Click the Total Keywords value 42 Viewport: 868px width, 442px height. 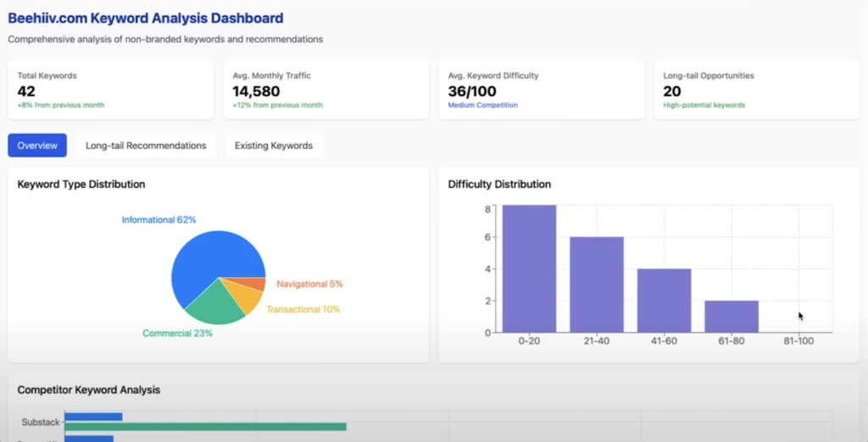(26, 91)
